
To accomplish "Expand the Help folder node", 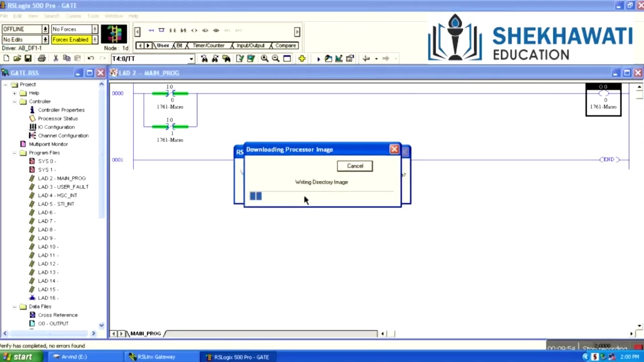I will click(15, 93).
